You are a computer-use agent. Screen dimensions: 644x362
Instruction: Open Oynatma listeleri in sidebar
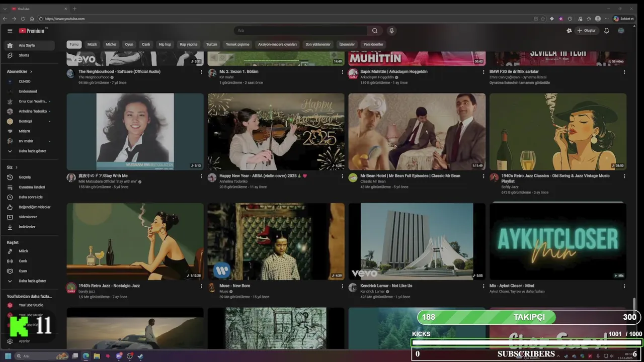point(30,187)
